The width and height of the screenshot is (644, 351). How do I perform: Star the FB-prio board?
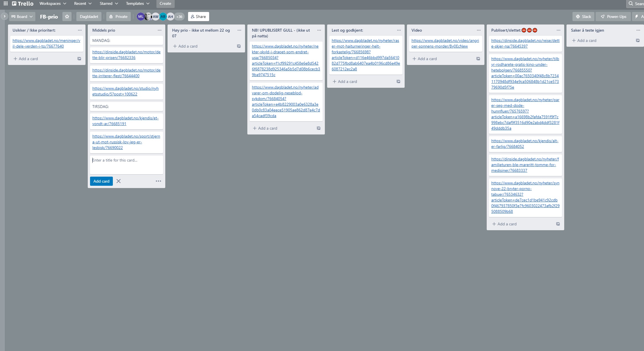[x=67, y=16]
